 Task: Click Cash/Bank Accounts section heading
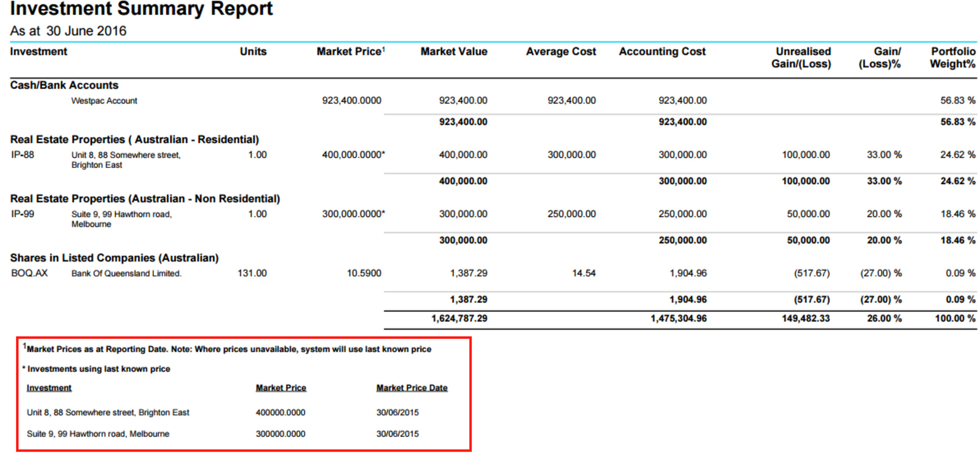[64, 85]
